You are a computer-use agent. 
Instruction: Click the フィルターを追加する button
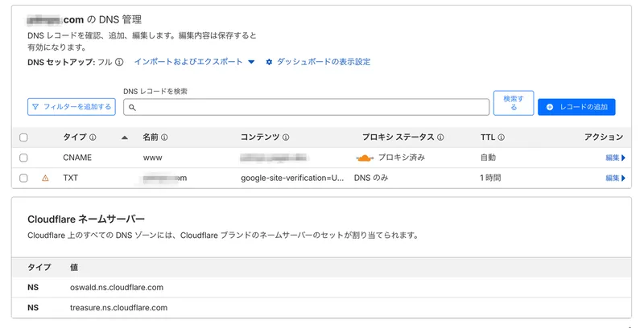(72, 107)
